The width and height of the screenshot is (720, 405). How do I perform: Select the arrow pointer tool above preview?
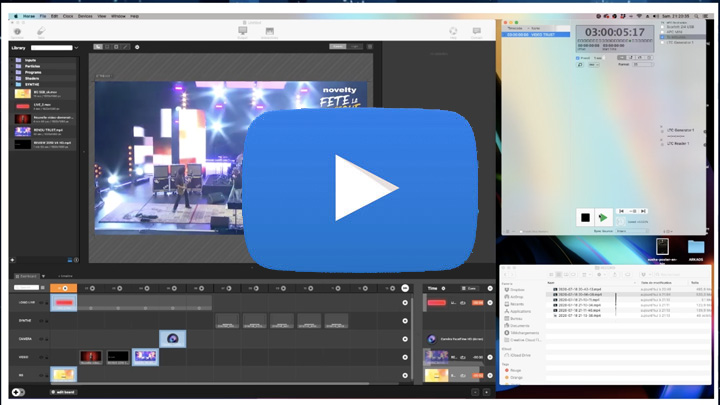coord(98,47)
